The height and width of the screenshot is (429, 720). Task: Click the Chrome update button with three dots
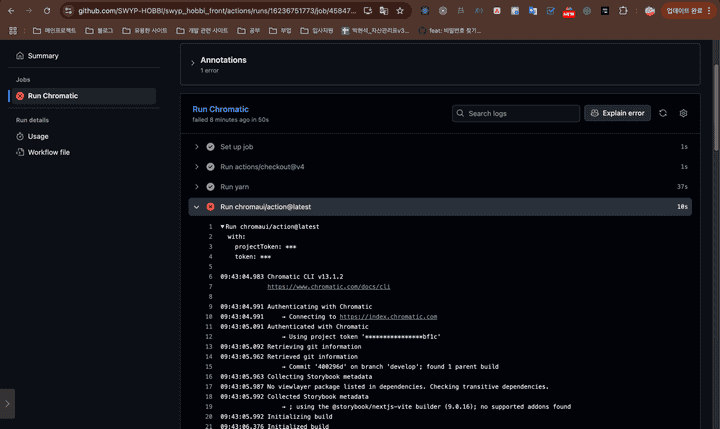[x=689, y=11]
